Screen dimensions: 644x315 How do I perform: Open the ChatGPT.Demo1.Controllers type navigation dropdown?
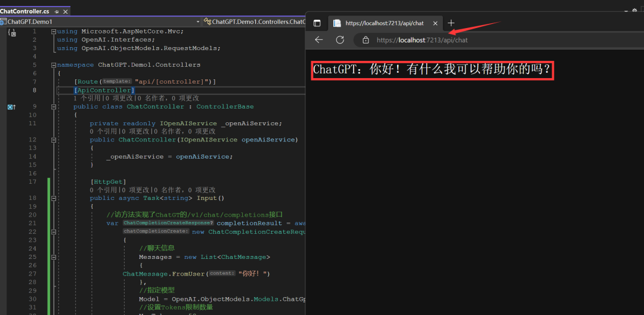(x=254, y=21)
